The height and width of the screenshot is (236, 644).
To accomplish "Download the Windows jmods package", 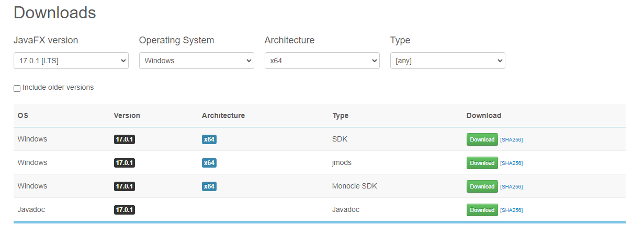I will tap(482, 163).
